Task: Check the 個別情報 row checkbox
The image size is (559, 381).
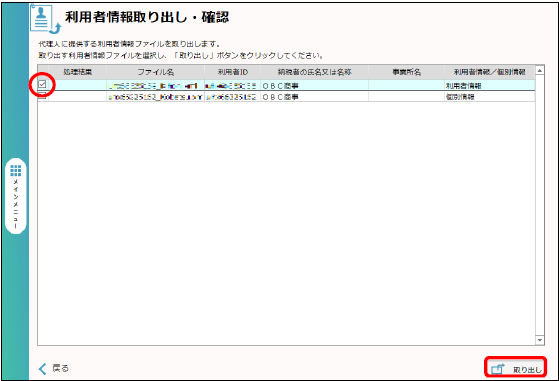Action: [42, 96]
